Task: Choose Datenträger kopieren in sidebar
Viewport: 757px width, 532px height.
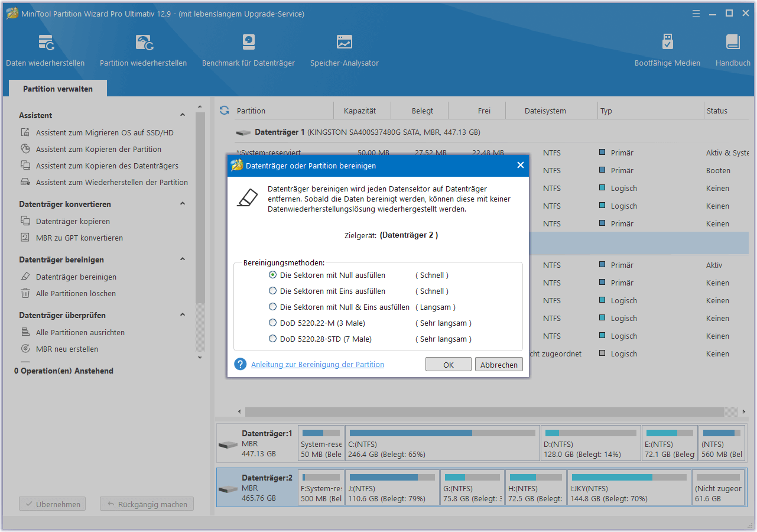Action: tap(65, 222)
